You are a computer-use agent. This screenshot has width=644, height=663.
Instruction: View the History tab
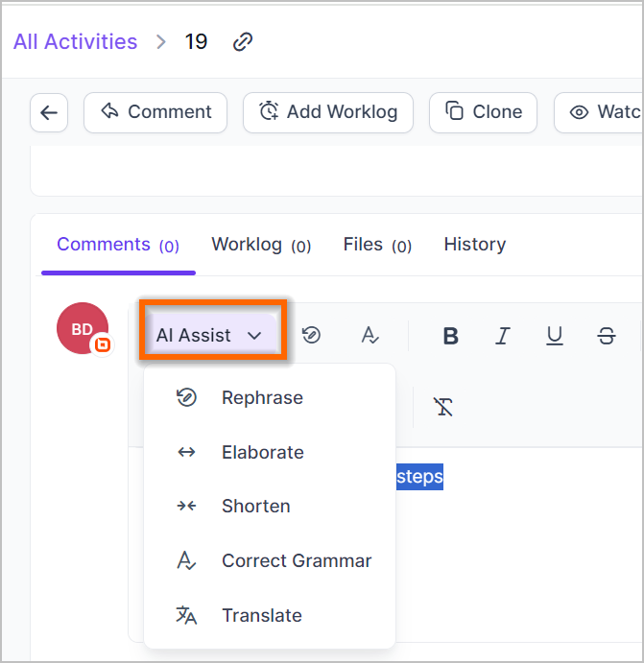(474, 245)
